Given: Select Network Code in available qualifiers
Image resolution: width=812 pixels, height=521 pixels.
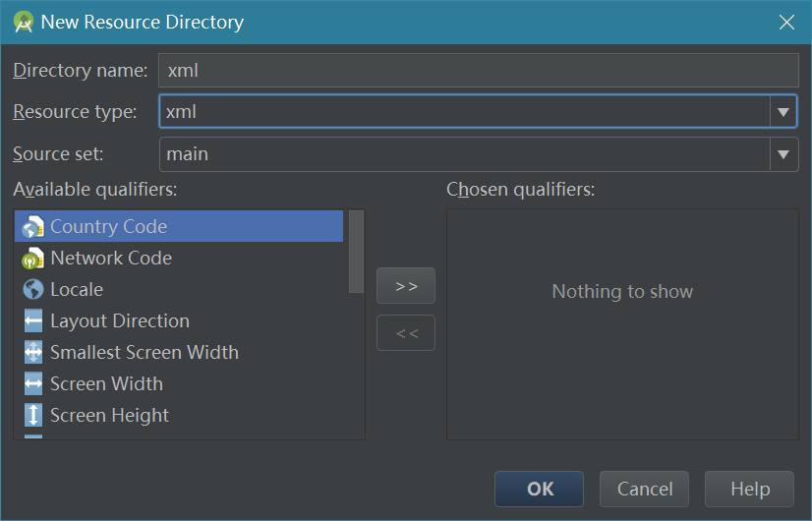Looking at the screenshot, I should pos(111,259).
